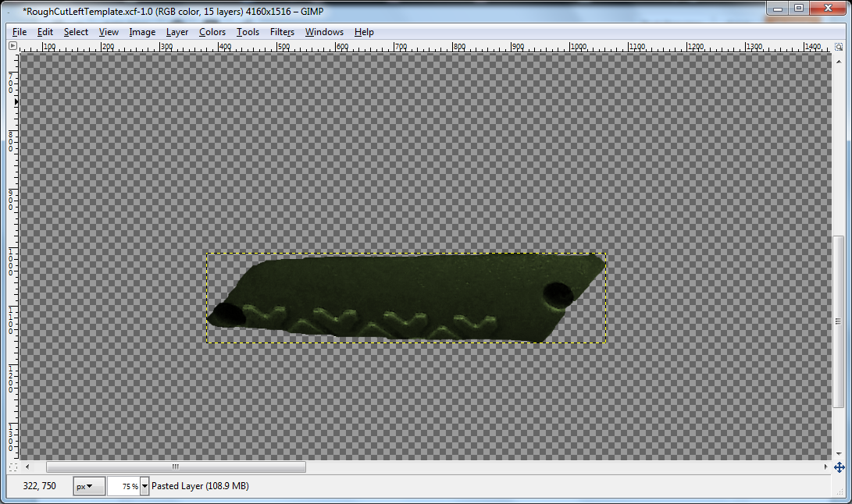The width and height of the screenshot is (852, 504).
Task: Open the image menu using the ruler corner arrow
Action: pyautogui.click(x=12, y=46)
